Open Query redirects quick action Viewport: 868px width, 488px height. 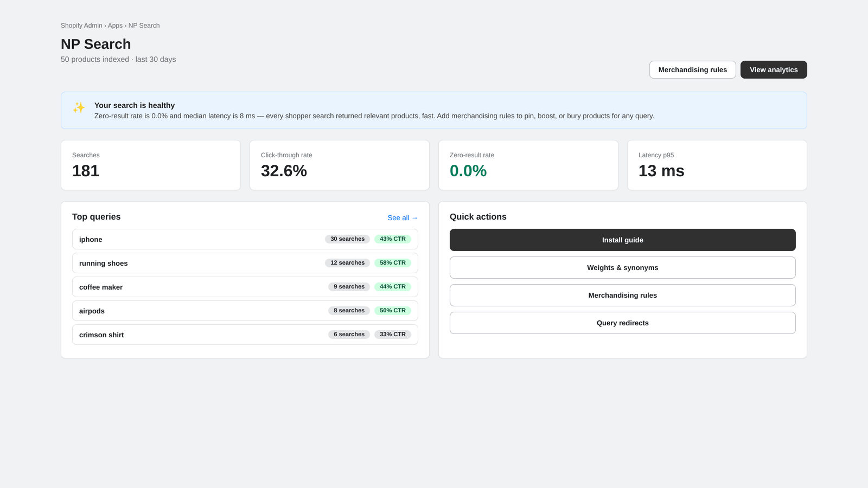coord(623,323)
